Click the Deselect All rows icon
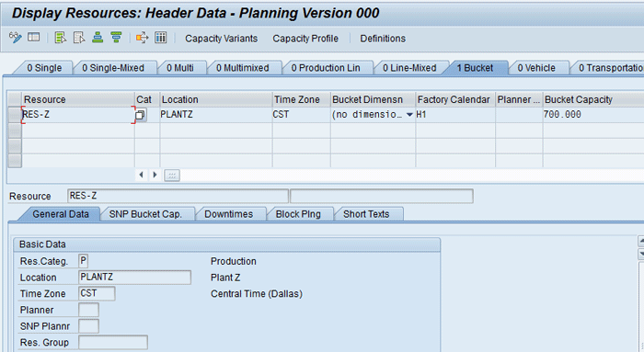This screenshot has height=352, width=644. pyautogui.click(x=79, y=38)
